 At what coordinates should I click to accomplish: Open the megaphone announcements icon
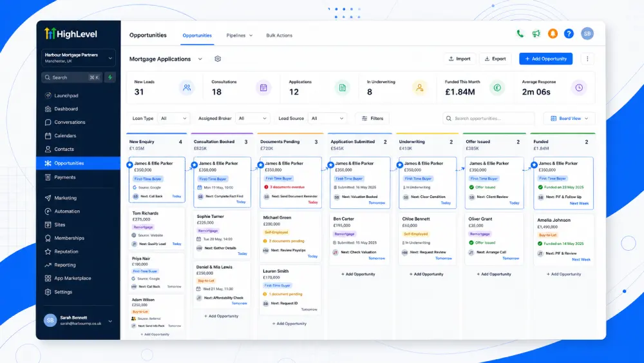pyautogui.click(x=536, y=34)
